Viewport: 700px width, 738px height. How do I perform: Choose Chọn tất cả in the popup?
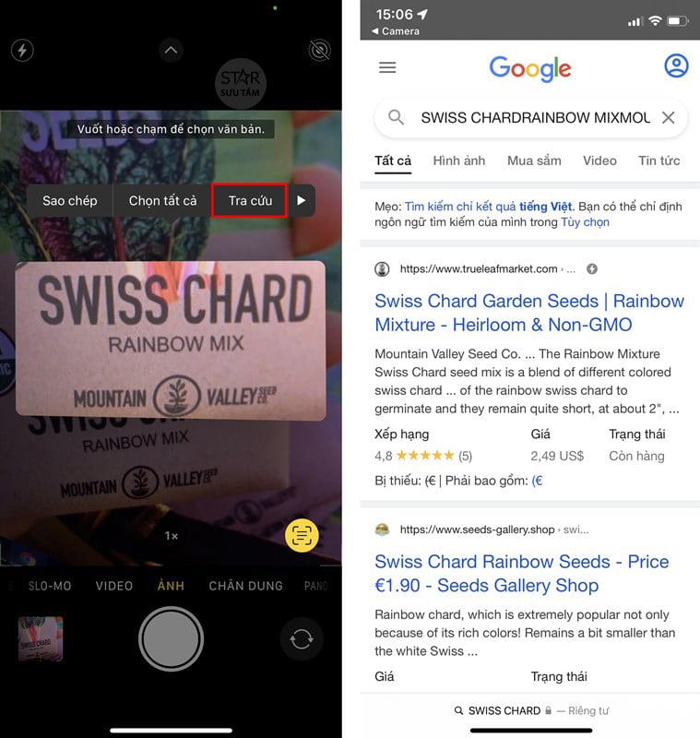(x=162, y=200)
